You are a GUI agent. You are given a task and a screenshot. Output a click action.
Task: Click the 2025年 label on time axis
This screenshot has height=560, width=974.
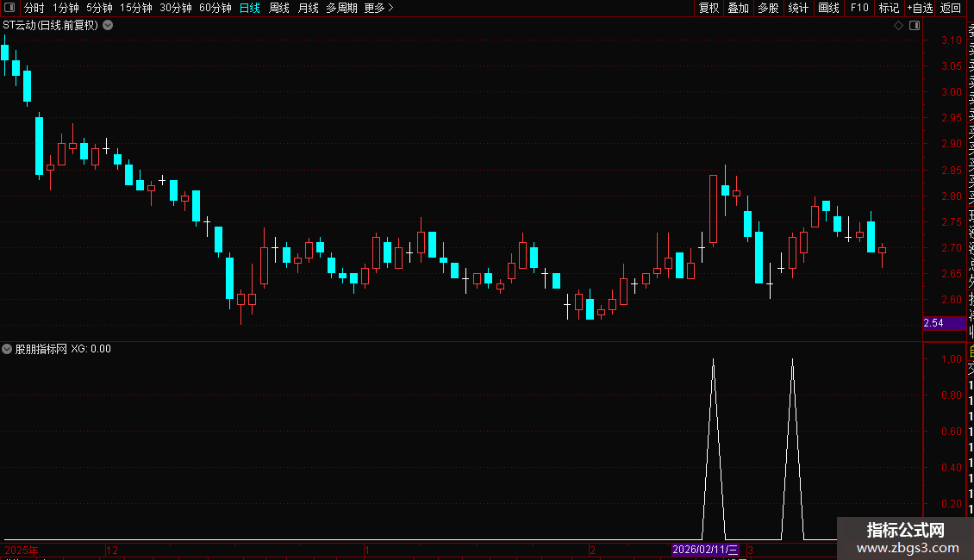[22, 550]
